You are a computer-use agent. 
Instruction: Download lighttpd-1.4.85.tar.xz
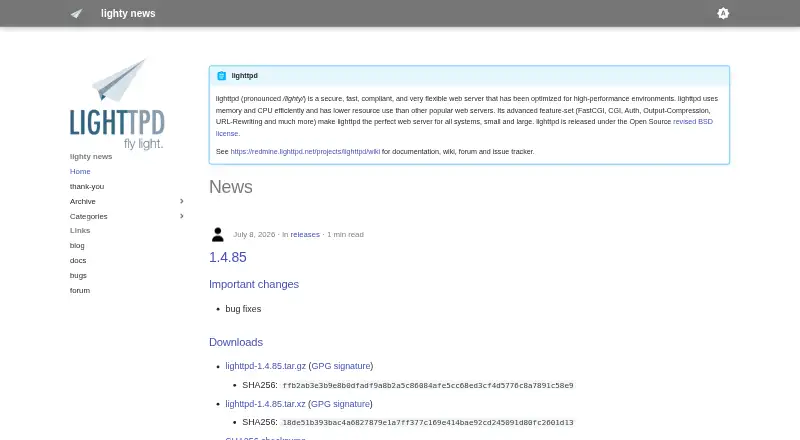coord(265,404)
